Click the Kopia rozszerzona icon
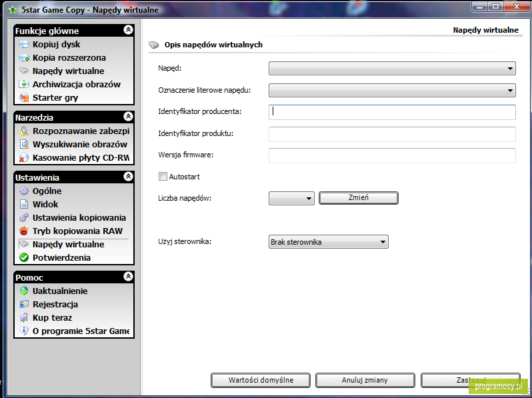 24,58
